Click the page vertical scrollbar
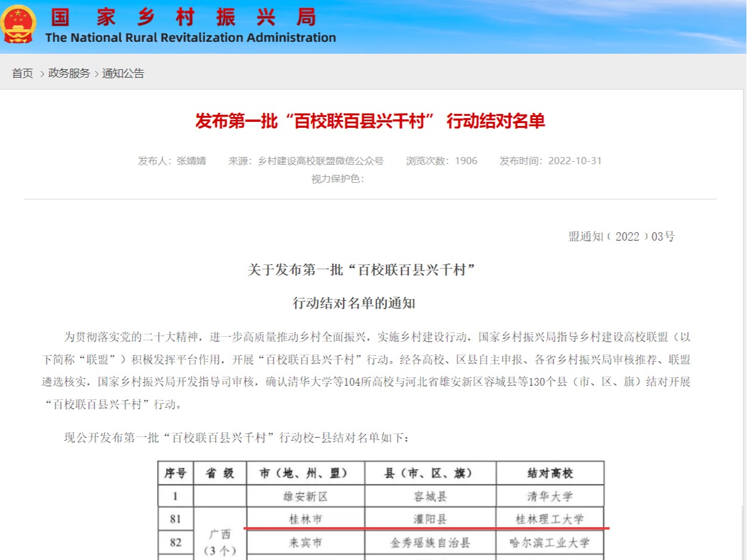Screen dimensions: 747x560 point(743,525)
